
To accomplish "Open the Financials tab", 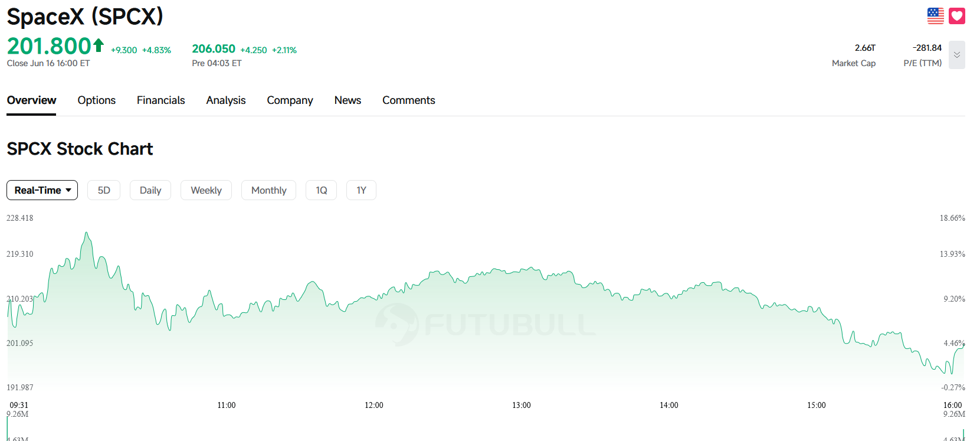I will tap(161, 100).
